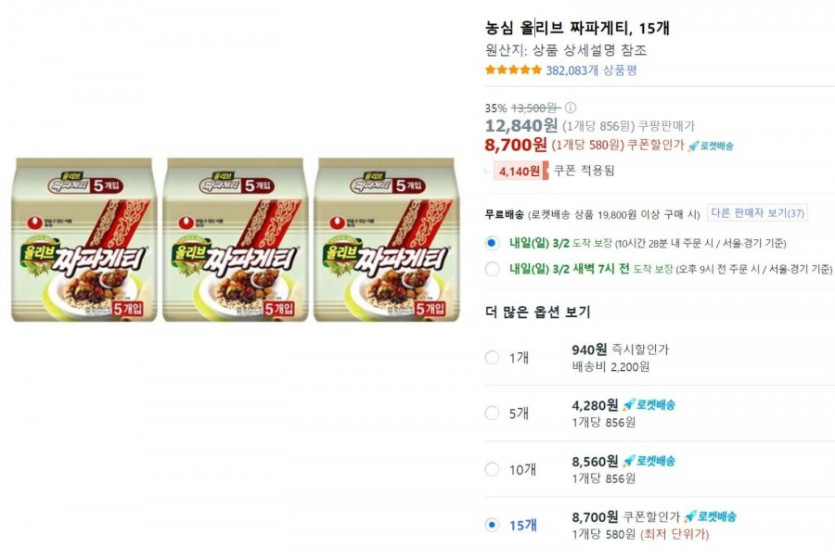Click the first Chapagetti 5-pack image
The height and width of the screenshot is (560, 835).
pyautogui.click(x=84, y=240)
